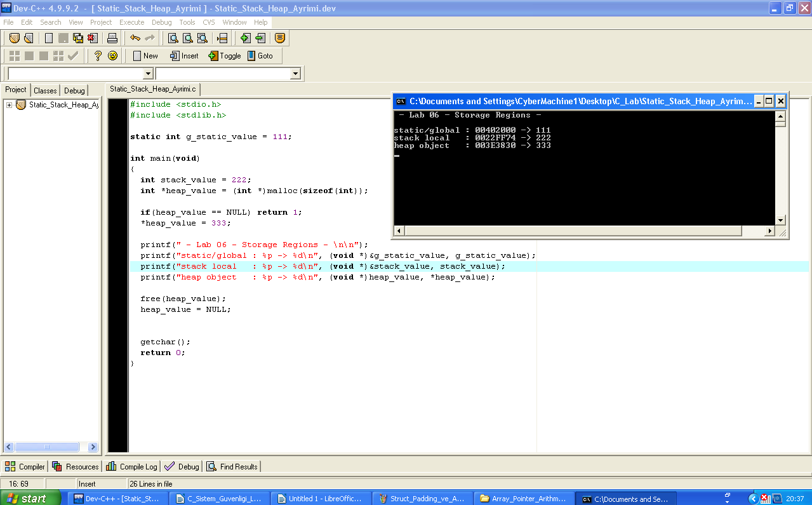
Task: Click project panel scrollbar right arrow
Action: point(93,447)
